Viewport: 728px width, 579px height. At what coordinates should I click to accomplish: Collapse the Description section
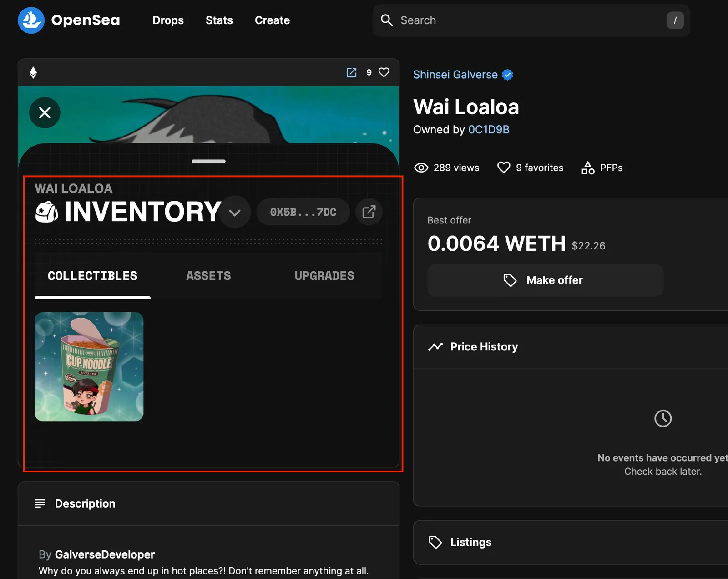pyautogui.click(x=208, y=503)
